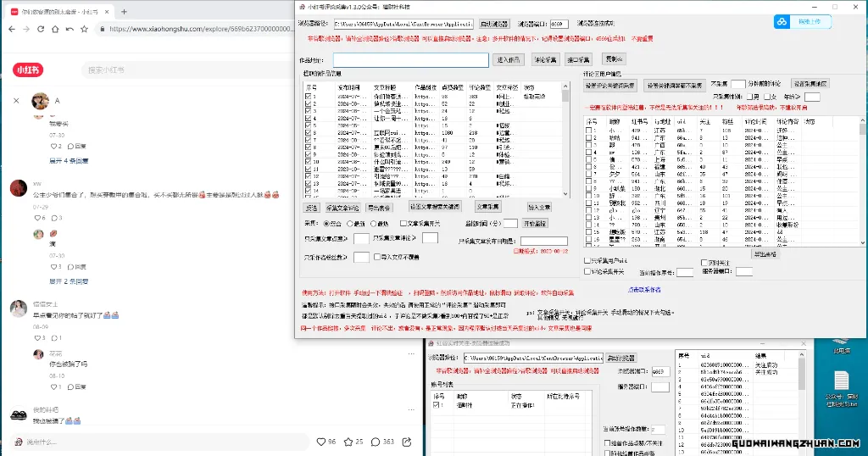The height and width of the screenshot is (456, 868).
Task: Click the 浏览器端口 field in comment collector
Action: point(559,24)
